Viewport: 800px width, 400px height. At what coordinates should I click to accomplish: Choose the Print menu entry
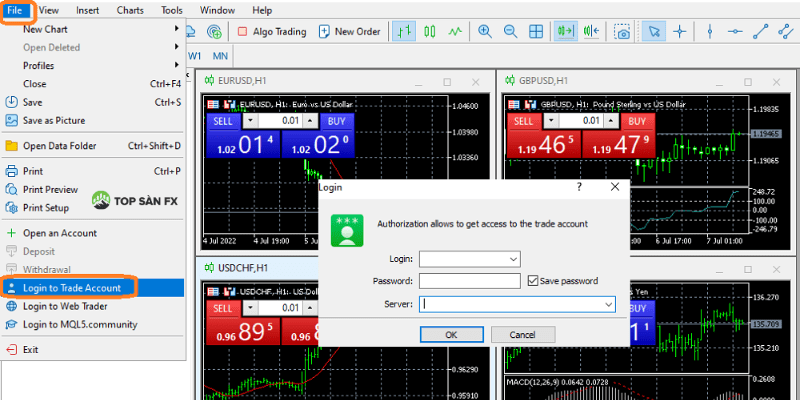(x=92, y=171)
